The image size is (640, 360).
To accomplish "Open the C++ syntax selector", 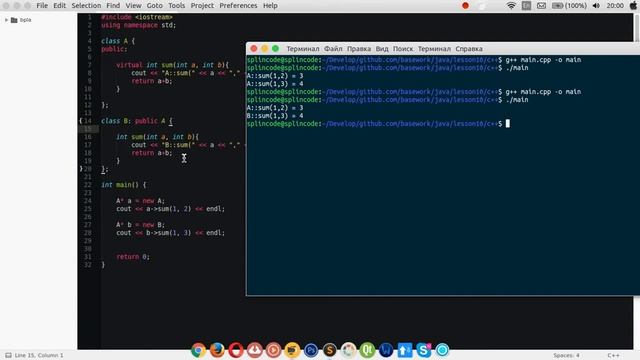I will click(613, 356).
